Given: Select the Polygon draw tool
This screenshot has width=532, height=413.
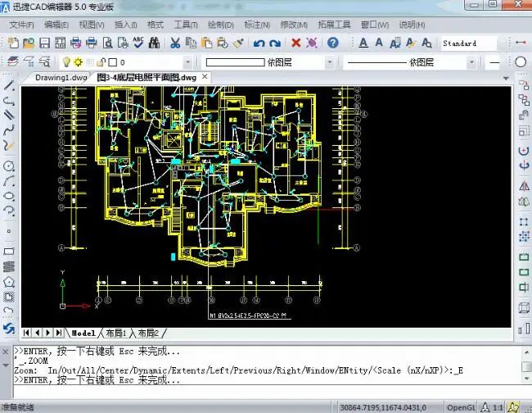Looking at the screenshot, I should (9, 282).
